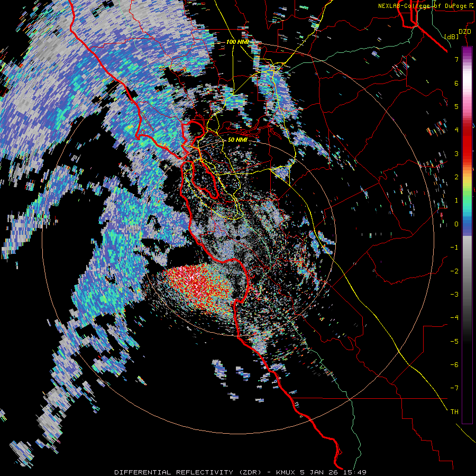Click the TH threshold label on the scale
The width and height of the screenshot is (476, 476).
[454, 412]
